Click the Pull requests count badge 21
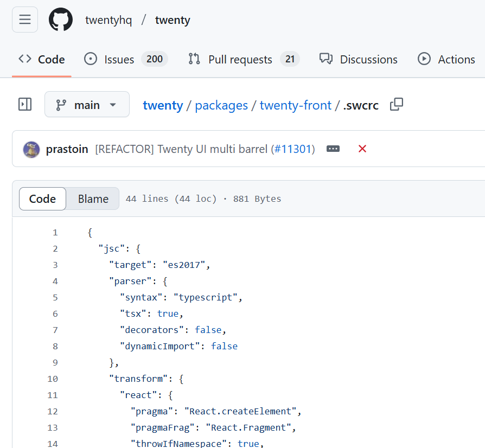 click(x=290, y=59)
